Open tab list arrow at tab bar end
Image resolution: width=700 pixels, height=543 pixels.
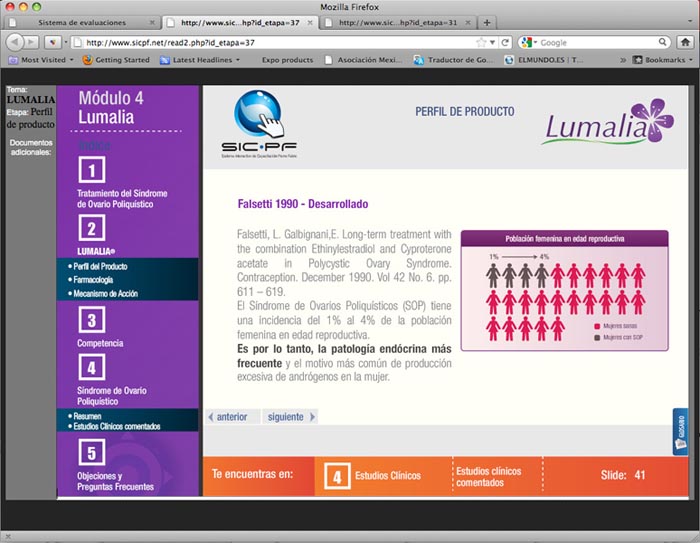[690, 21]
